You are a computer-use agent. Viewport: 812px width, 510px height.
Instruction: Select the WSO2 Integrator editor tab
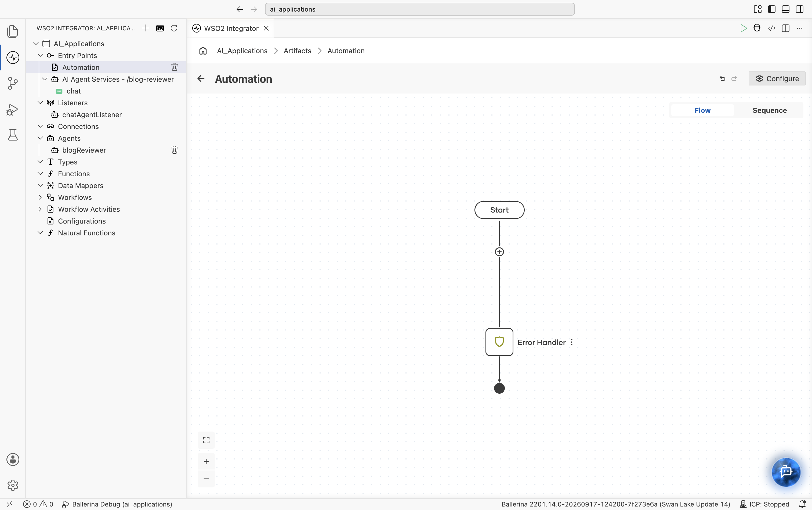pyautogui.click(x=231, y=28)
